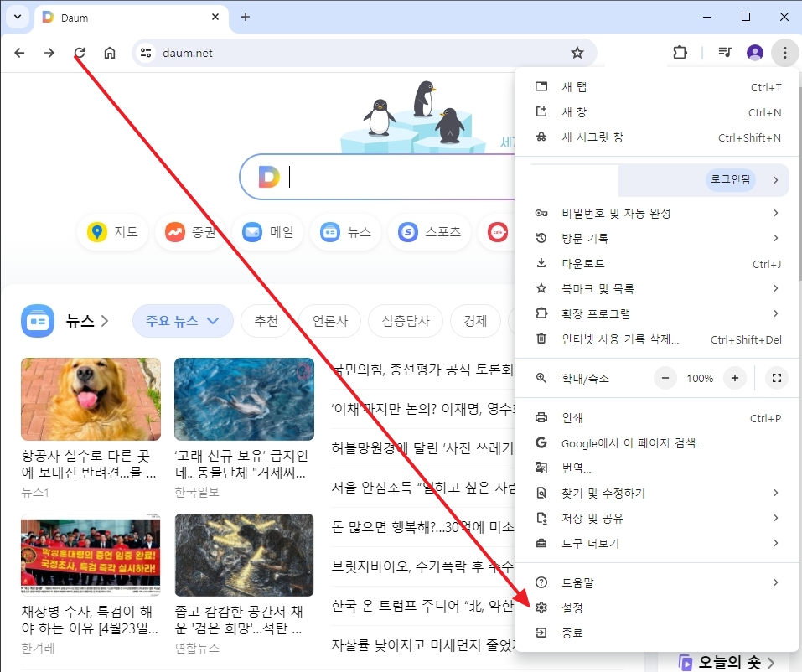This screenshot has width=802, height=672.
Task: Open the golden retriever news thumbnail
Action: pyautogui.click(x=91, y=399)
